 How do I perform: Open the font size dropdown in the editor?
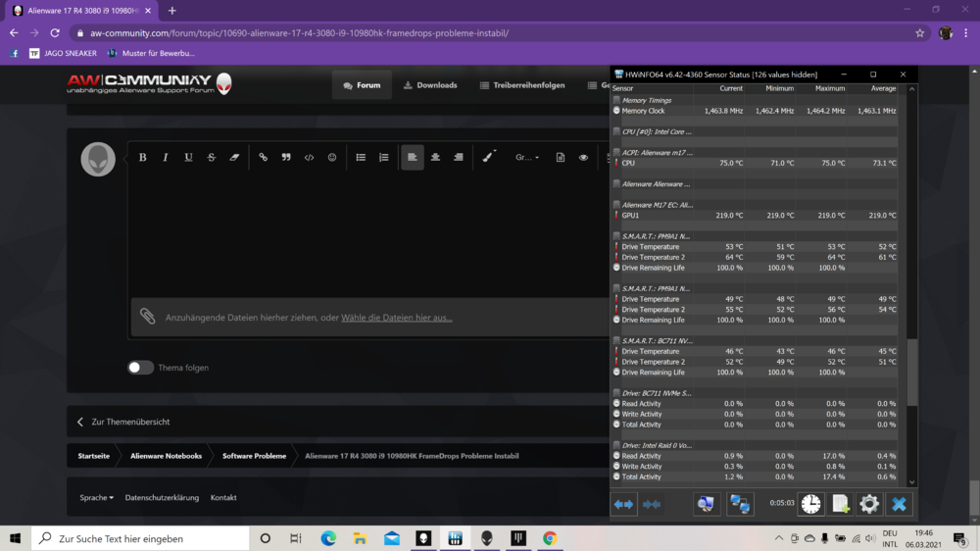pyautogui.click(x=527, y=157)
